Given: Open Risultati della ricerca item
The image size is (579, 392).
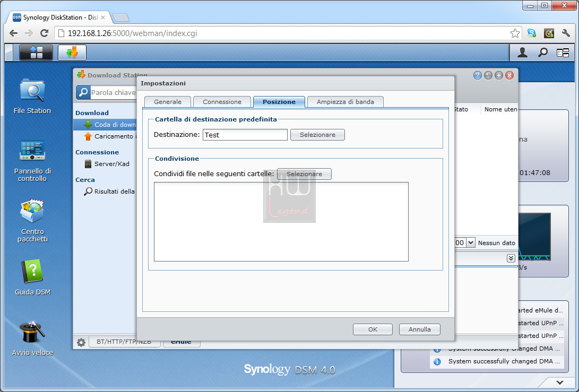Looking at the screenshot, I should point(110,191).
